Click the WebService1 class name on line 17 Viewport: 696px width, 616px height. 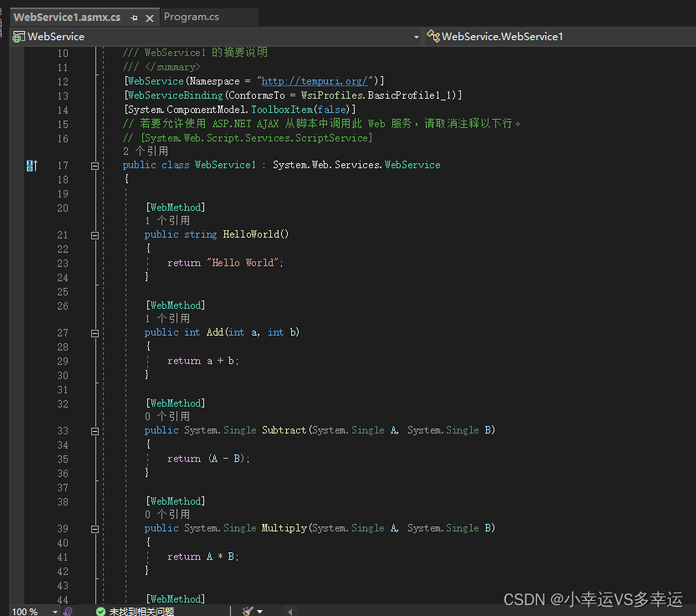(226, 165)
